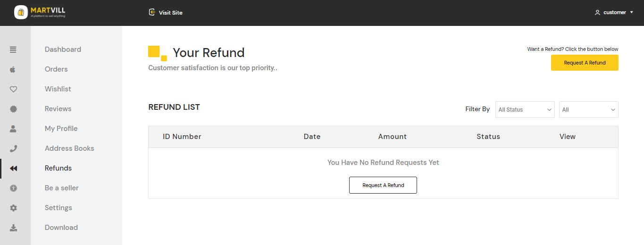Click the Dashboard list icon in sidebar
This screenshot has width=644, height=245.
click(13, 49)
